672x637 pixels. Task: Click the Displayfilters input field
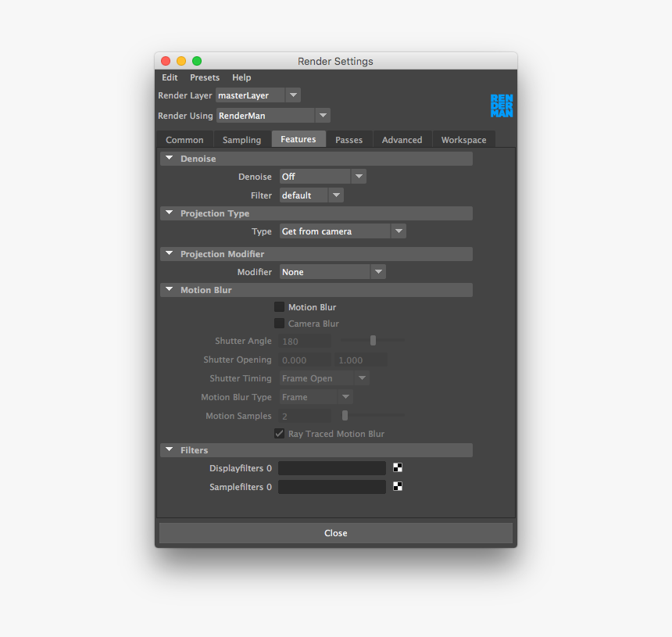(332, 468)
